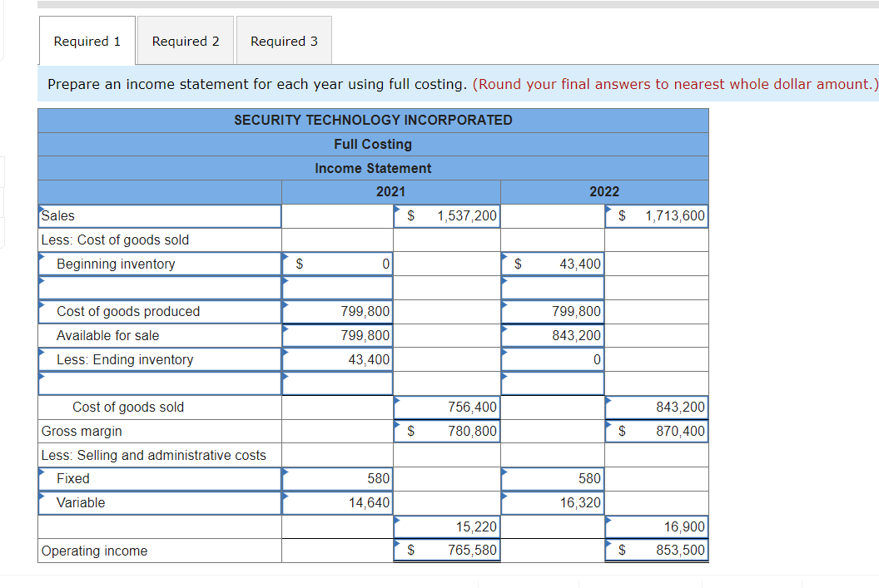Edit 2021 Sales amount 1,537,200
This screenshot has height=588, width=879.
pyautogui.click(x=447, y=216)
